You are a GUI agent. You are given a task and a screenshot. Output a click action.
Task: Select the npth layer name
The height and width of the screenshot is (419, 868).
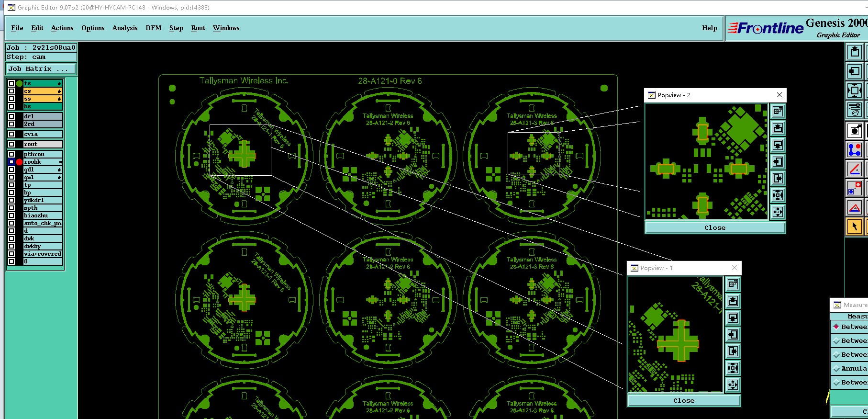(43, 208)
